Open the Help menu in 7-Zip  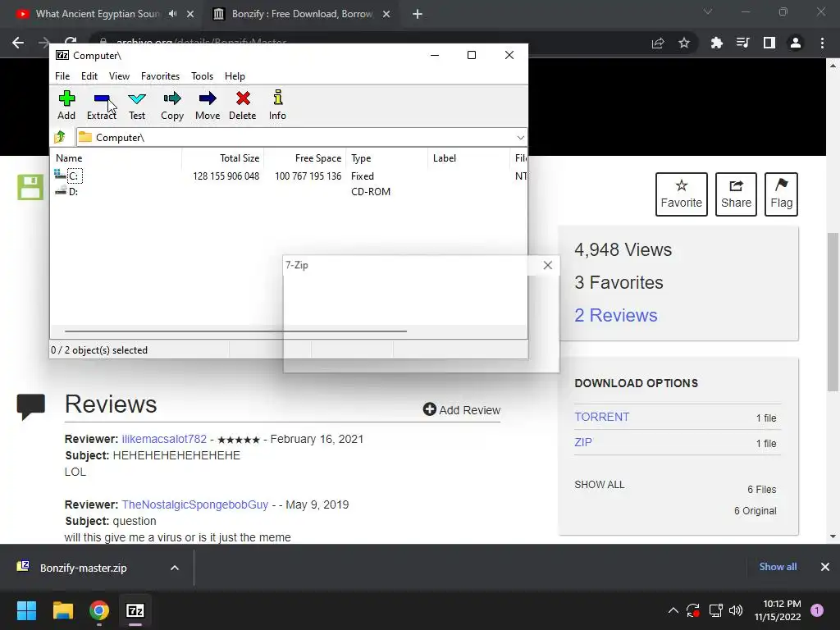[235, 76]
